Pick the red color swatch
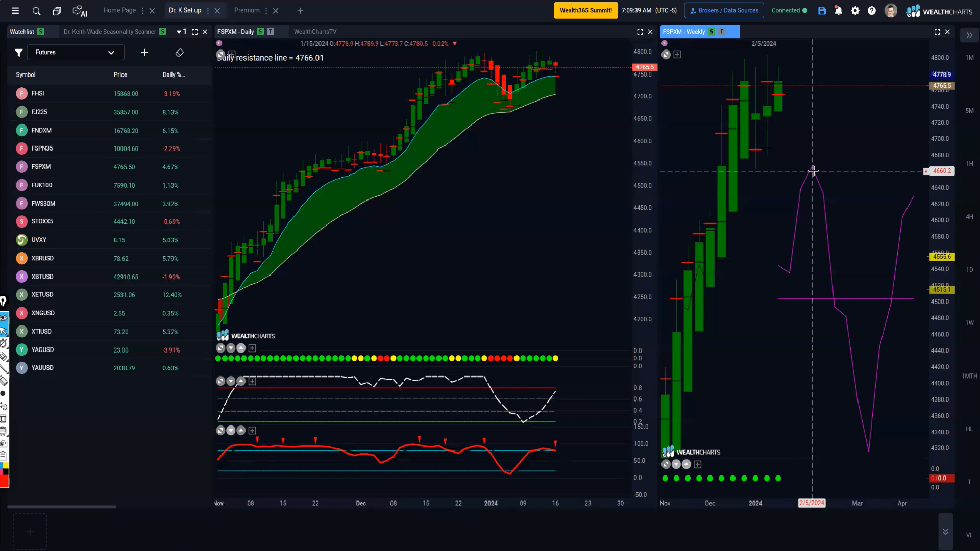 [4, 482]
